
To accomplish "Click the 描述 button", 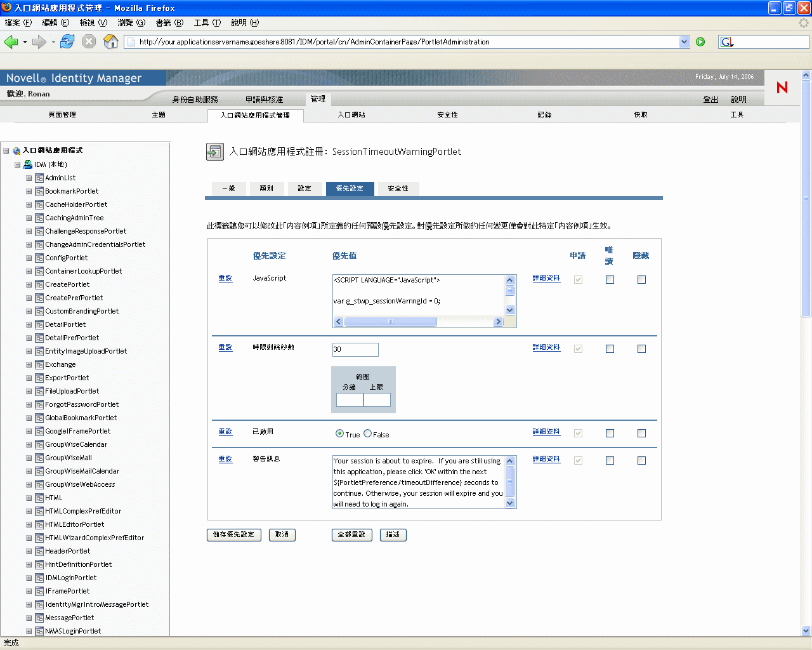I will [x=393, y=534].
